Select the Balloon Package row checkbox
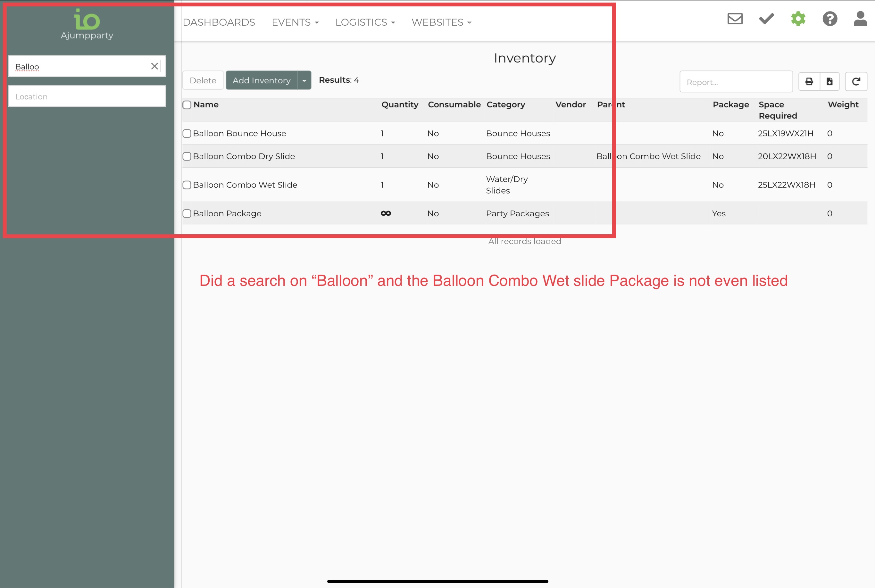This screenshot has height=588, width=875. point(187,213)
